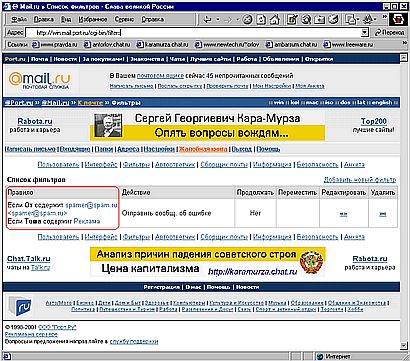
Task: Click the Кара-Мурза banner advertisement
Action: [207, 126]
